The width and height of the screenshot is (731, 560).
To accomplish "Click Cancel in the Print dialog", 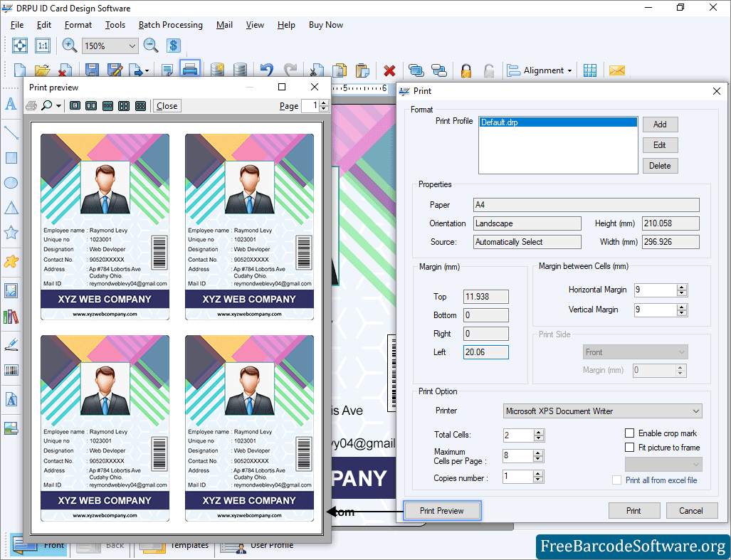I will click(691, 511).
